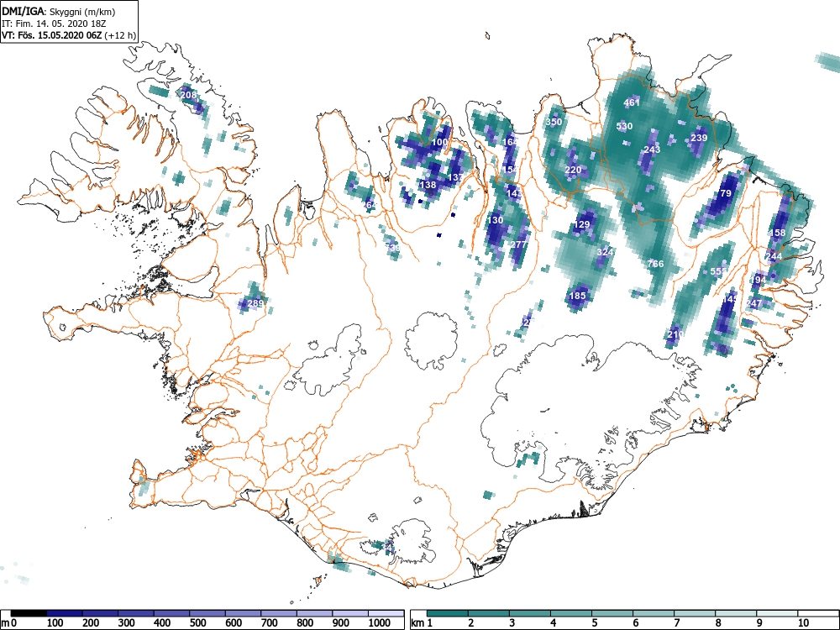This screenshot has height=630, width=840.
Task: Pick the 243 value on the map
Action: pyautogui.click(x=652, y=150)
